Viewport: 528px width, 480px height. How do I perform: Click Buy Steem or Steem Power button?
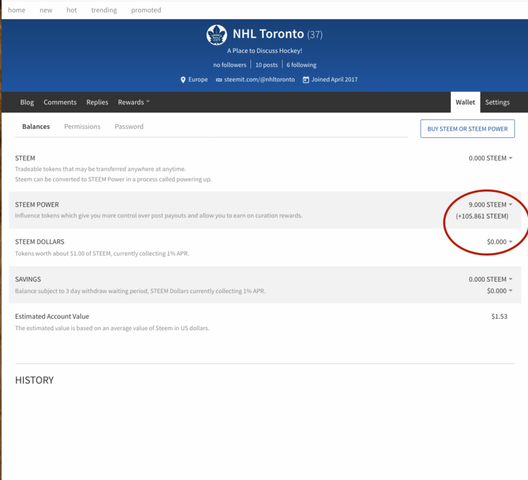point(467,129)
